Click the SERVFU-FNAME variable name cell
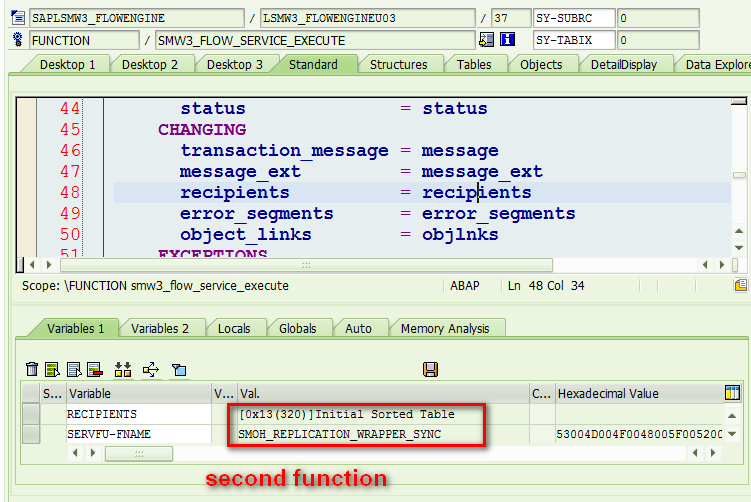Screen dimensions: 751x502 pos(138,434)
